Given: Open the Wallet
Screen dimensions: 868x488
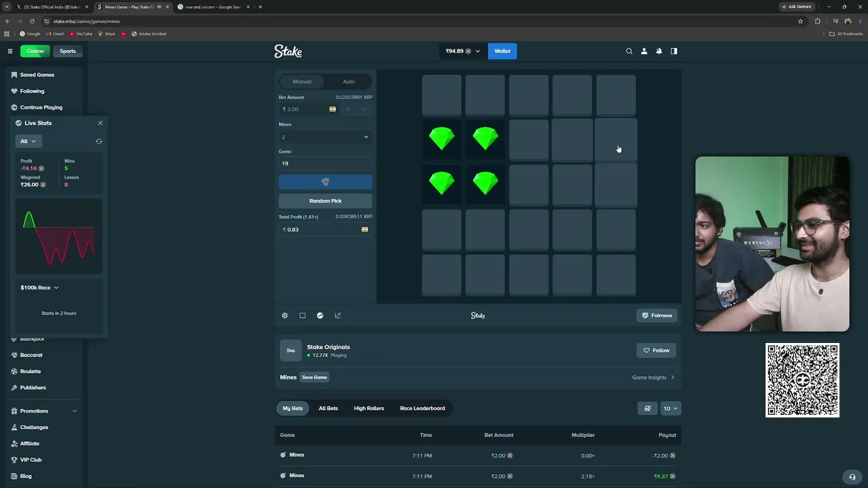Looking at the screenshot, I should [502, 51].
